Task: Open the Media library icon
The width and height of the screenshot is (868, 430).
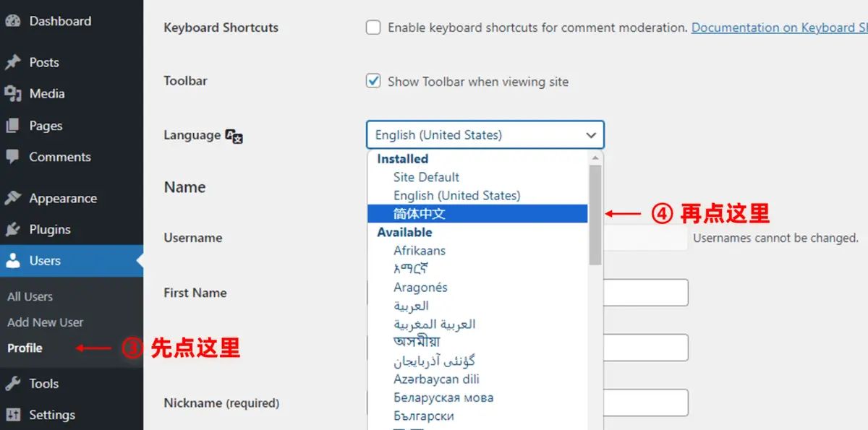Action: pos(14,93)
